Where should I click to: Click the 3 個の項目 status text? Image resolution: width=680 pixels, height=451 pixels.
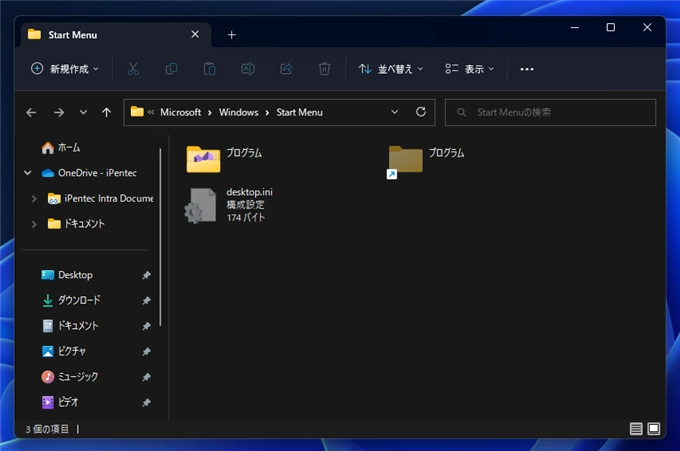[x=47, y=429]
